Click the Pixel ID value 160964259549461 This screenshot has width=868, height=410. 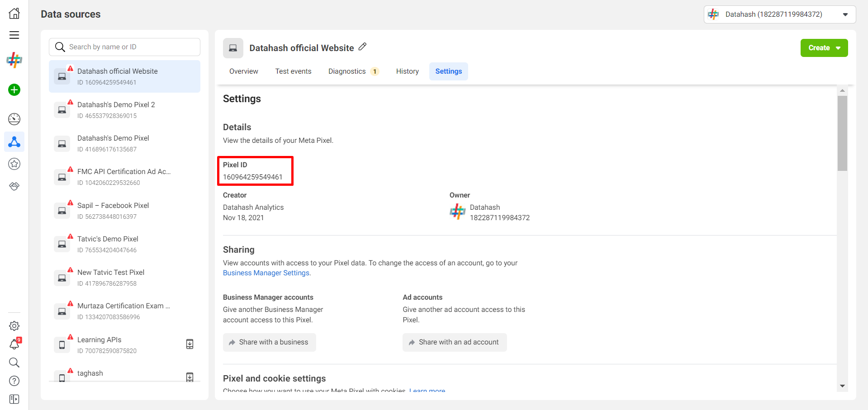(252, 177)
